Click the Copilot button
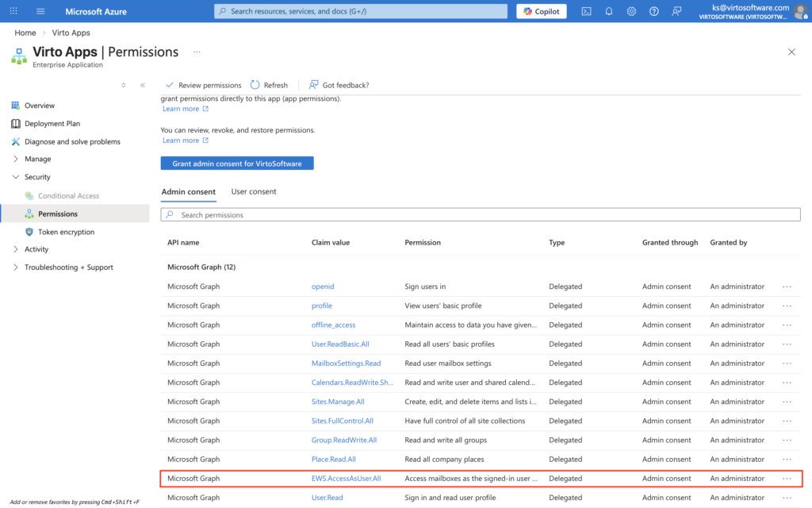The width and height of the screenshot is (812, 508). pos(542,11)
